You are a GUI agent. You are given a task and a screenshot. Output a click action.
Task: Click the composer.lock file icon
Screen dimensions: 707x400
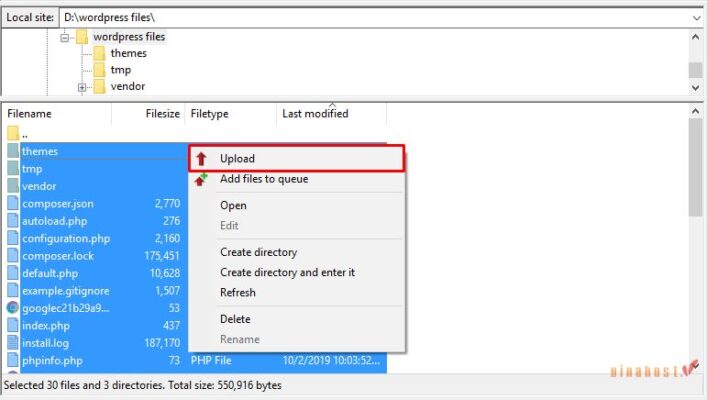click(13, 256)
